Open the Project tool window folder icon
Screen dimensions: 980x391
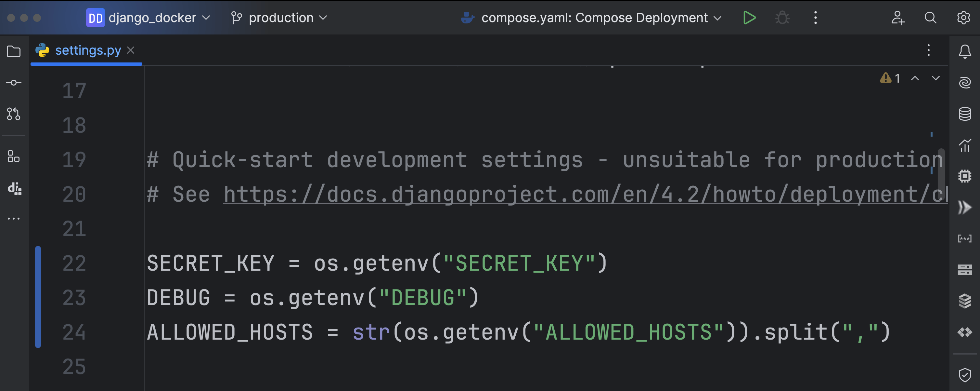(14, 51)
